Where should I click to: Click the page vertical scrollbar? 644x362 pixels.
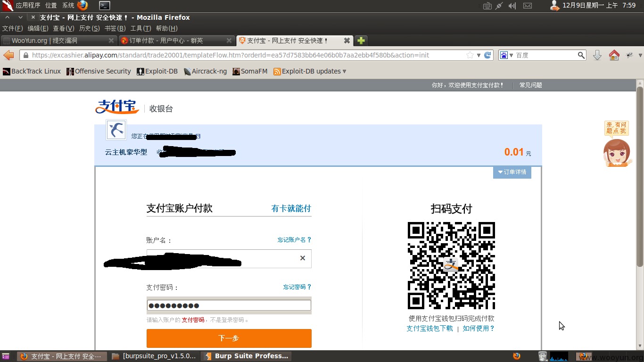640,177
